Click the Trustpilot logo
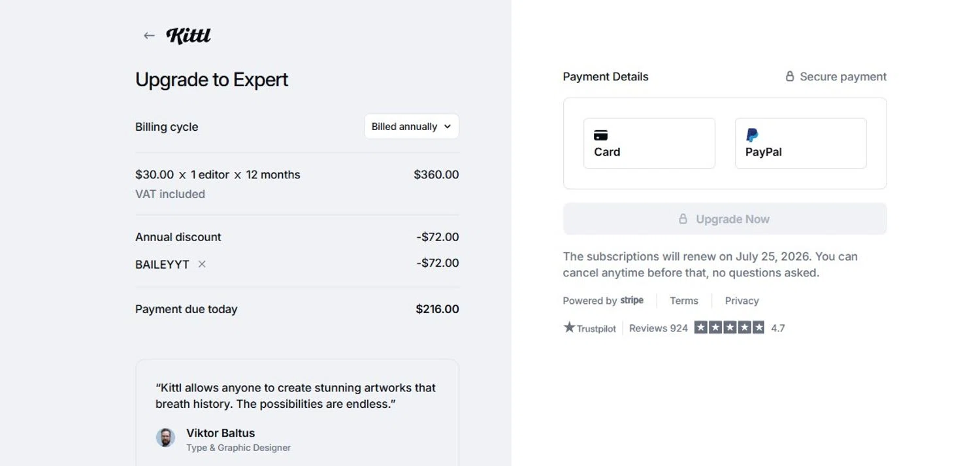 point(590,328)
